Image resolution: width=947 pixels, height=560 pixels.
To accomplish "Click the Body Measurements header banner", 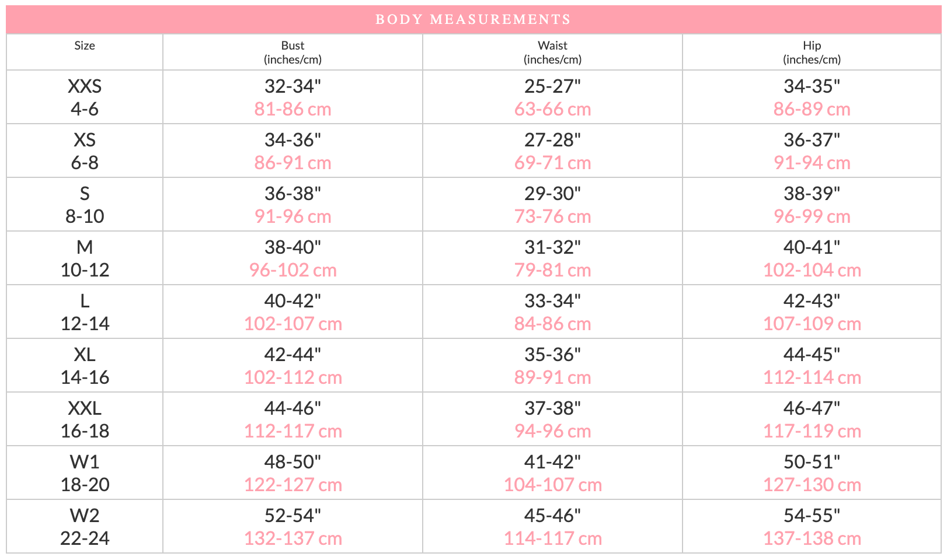I will click(473, 19).
